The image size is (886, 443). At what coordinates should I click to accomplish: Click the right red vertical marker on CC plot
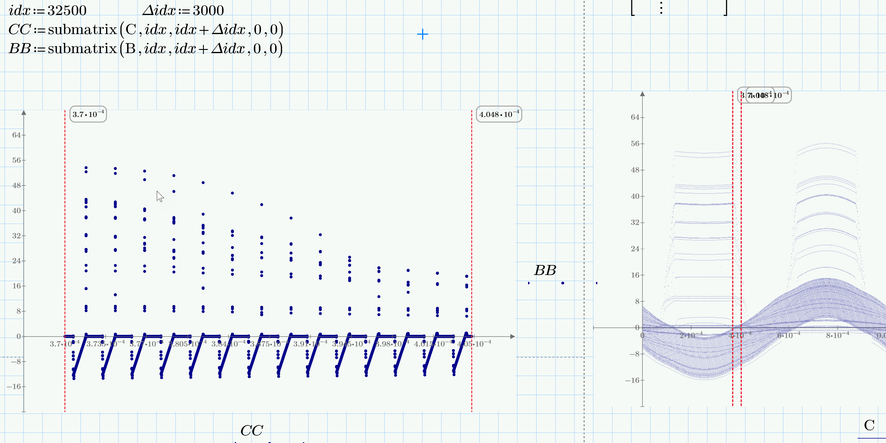[x=472, y=260]
